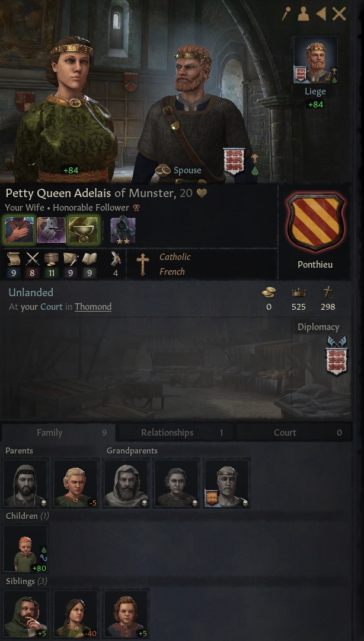Open the character silhouette icon at top
Screen dimensions: 364x641
pyautogui.click(x=304, y=14)
